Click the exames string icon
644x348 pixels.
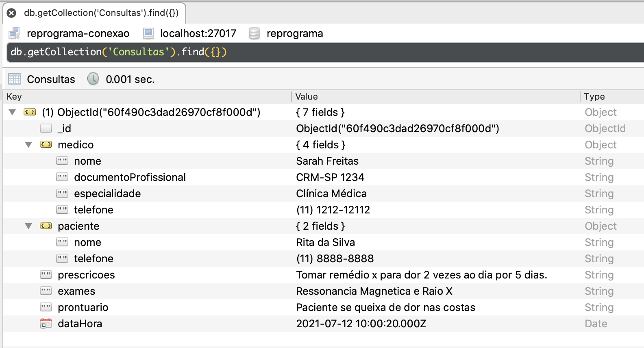pyautogui.click(x=46, y=291)
